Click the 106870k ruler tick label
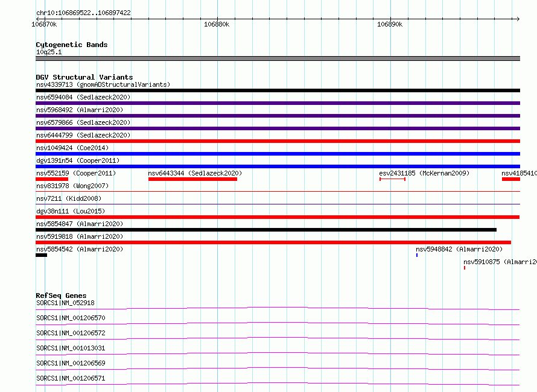This screenshot has width=537, height=392. pyautogui.click(x=44, y=24)
